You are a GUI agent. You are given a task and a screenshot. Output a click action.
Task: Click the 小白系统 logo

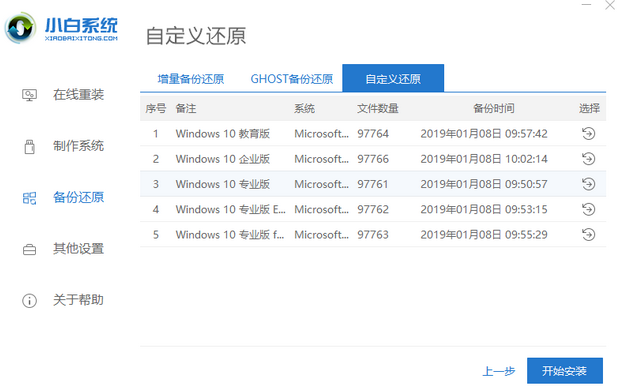pos(61,28)
